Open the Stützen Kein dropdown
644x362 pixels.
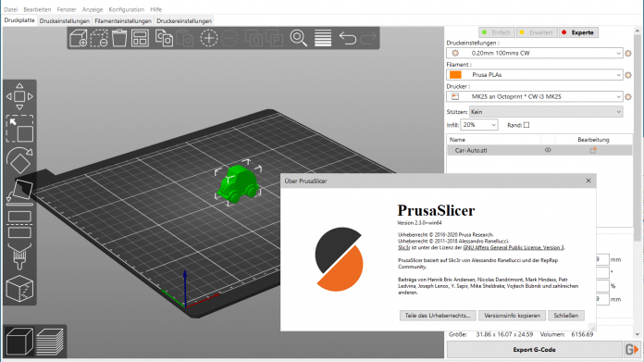tap(546, 112)
